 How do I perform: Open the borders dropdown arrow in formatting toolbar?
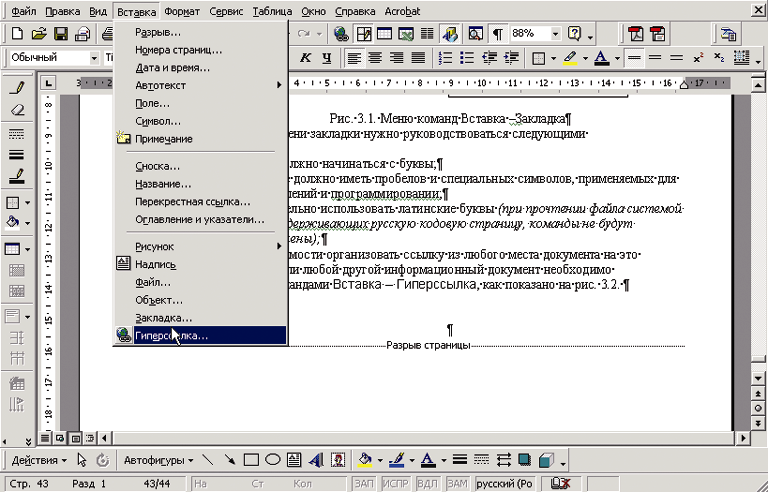(x=553, y=58)
